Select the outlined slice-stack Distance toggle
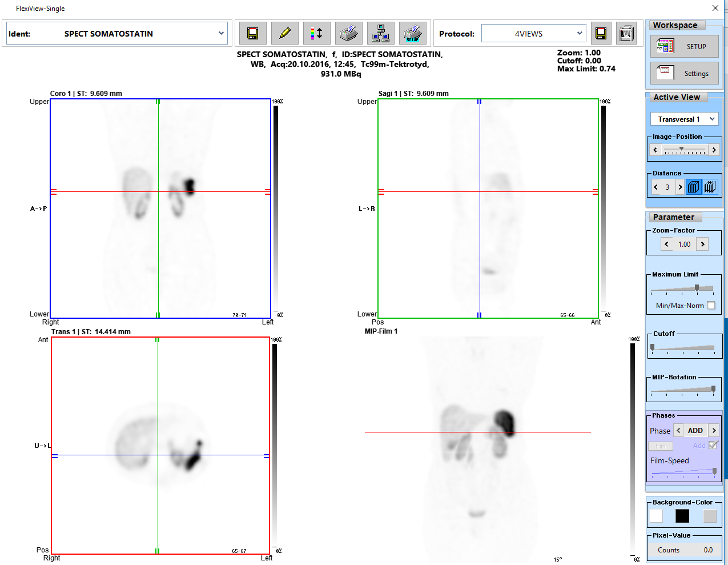The image size is (728, 565). pos(710,187)
